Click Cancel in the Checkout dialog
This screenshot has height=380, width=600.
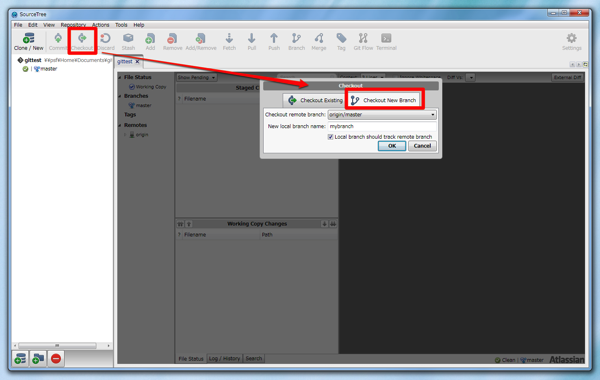(x=422, y=146)
